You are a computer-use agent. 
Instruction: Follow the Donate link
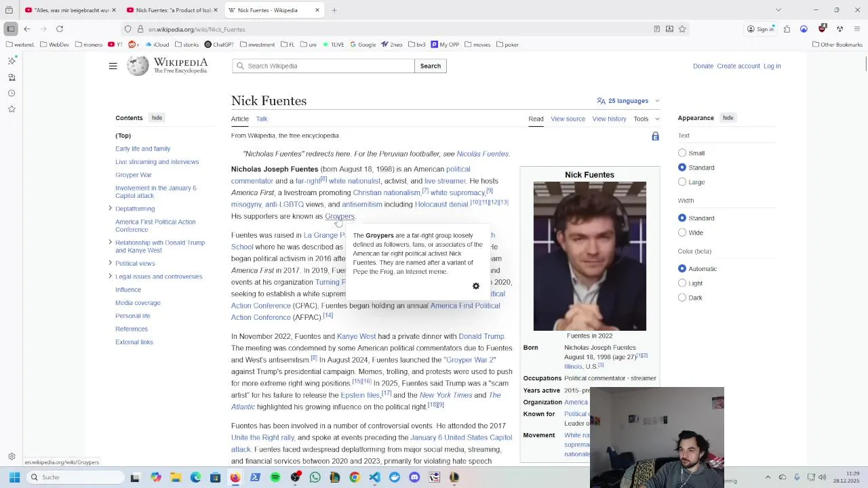[x=703, y=66]
